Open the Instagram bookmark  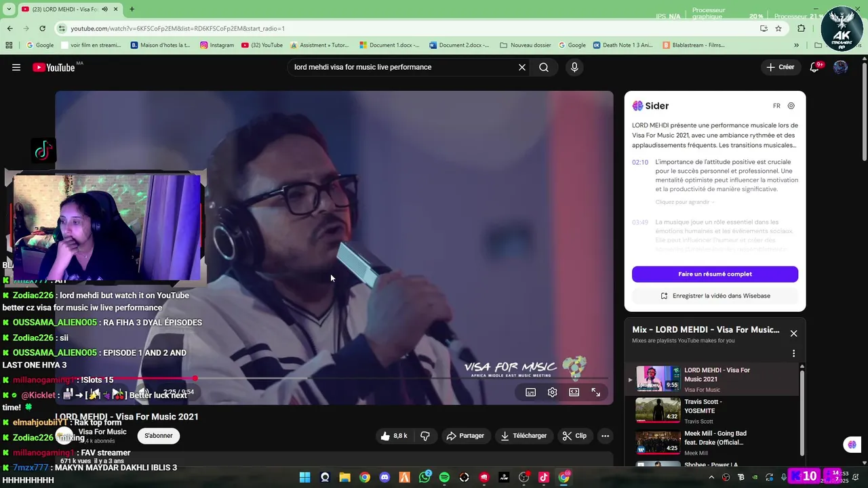coord(217,45)
